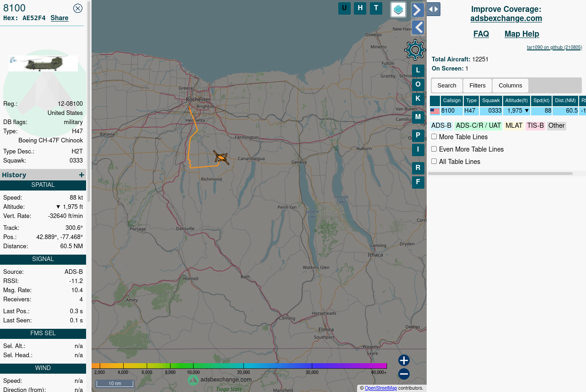Toggle the T map button

(376, 8)
